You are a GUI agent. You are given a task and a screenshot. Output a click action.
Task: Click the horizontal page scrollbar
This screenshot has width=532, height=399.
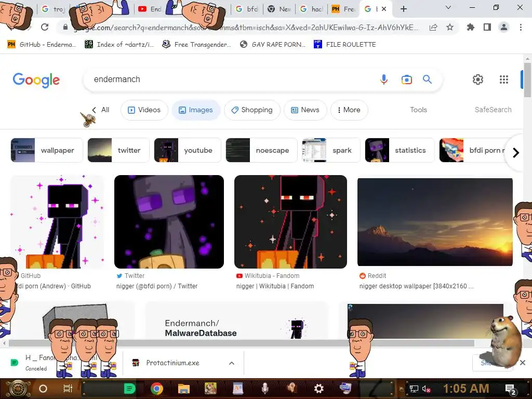click(x=241, y=343)
